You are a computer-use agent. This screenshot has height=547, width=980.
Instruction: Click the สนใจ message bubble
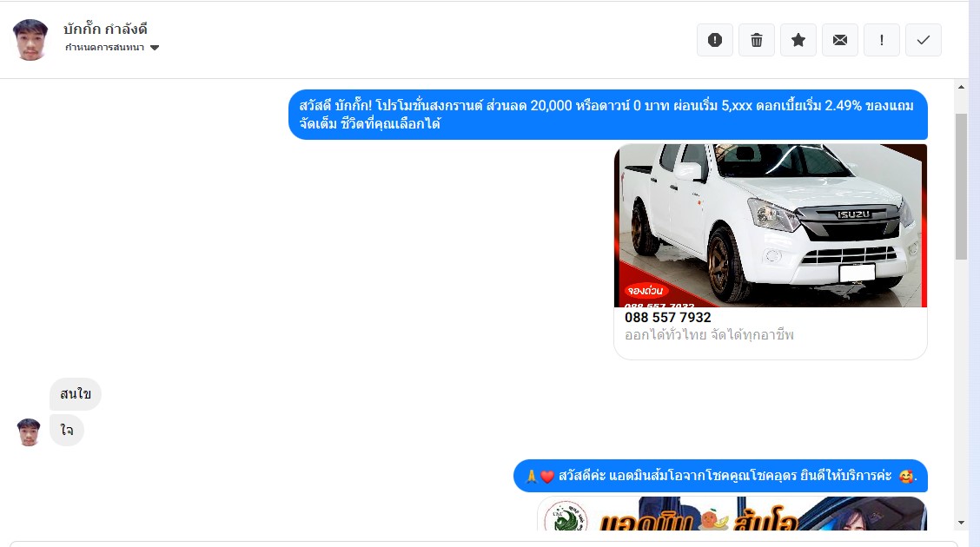pos(76,394)
